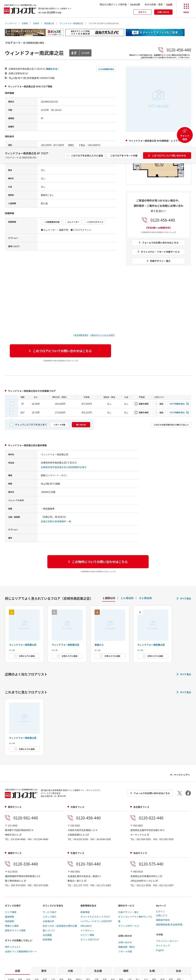196x980 pixels.
Task: Toggle the select-all checked floors checkbox
Action: tap(11, 425)
